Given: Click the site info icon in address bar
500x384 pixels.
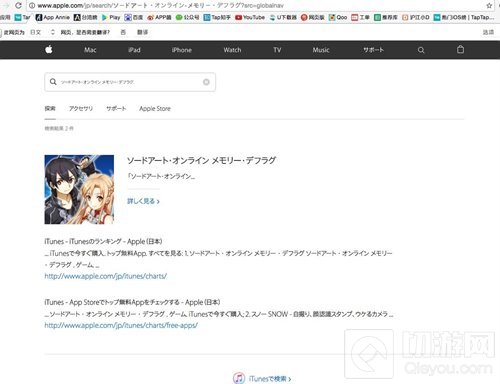Looking at the screenshot, I should [32, 6].
